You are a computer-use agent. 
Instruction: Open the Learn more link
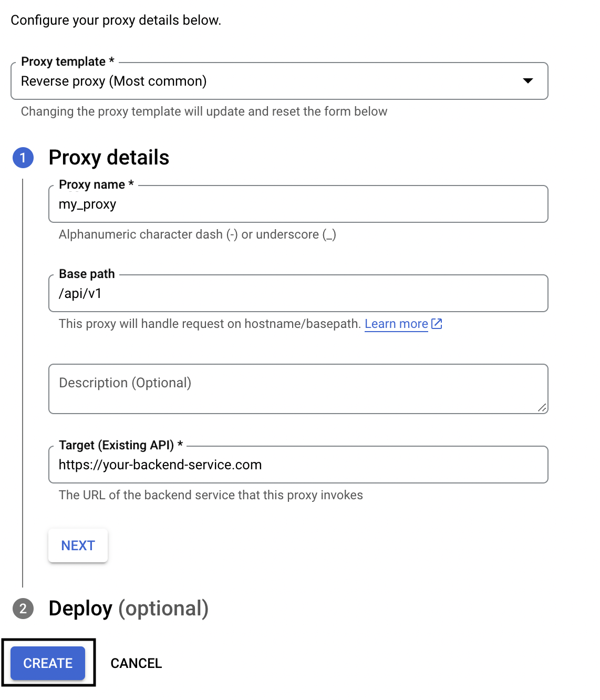[396, 324]
